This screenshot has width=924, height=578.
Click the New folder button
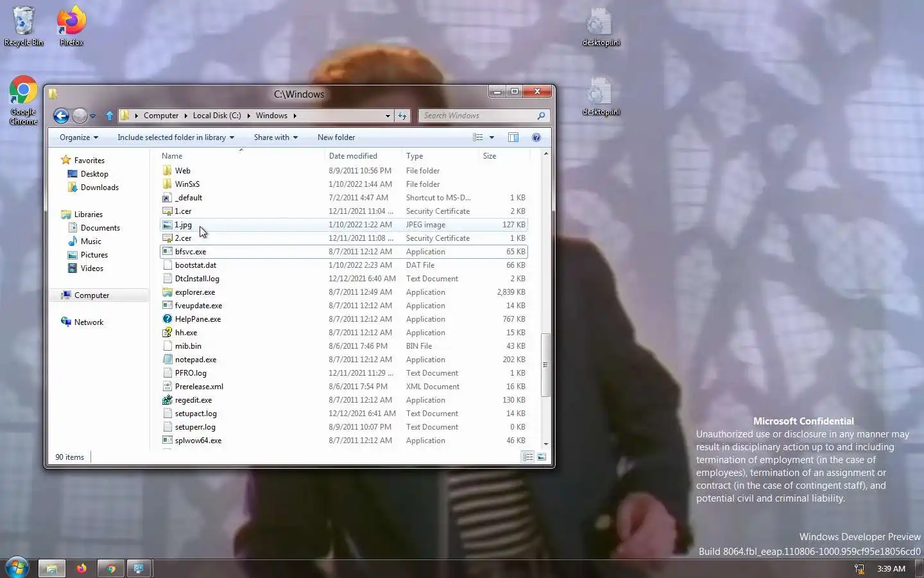coord(336,137)
